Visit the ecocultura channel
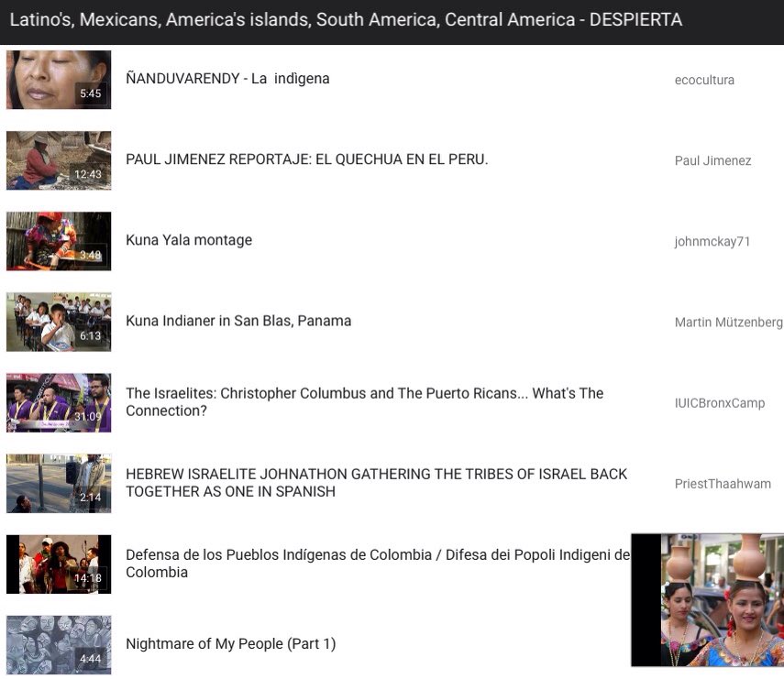Viewport: 784px width, 679px height. click(x=704, y=80)
